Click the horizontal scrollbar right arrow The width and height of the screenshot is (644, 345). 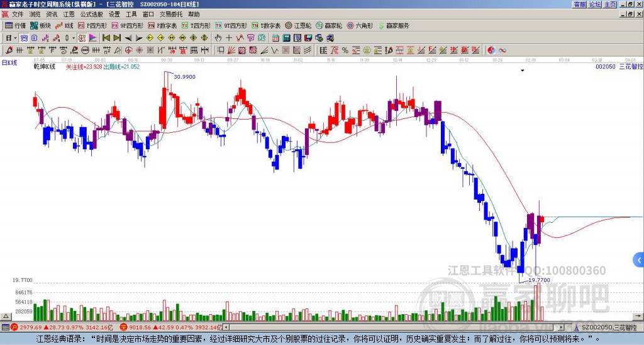562,327
